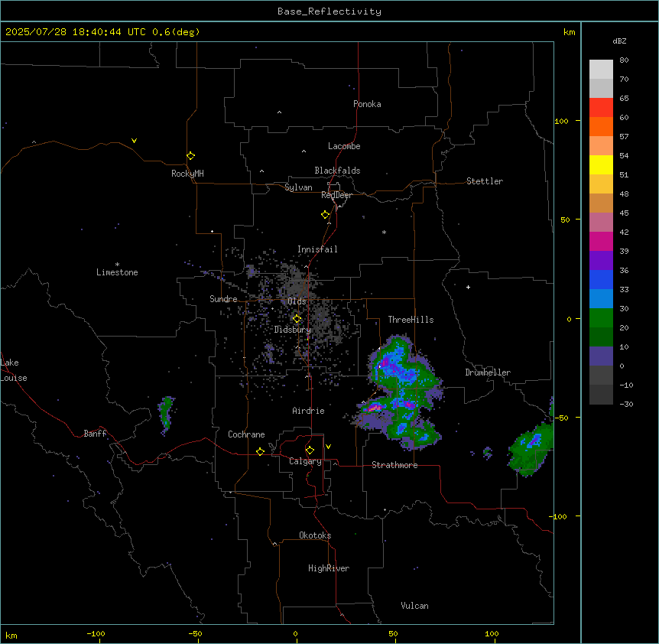Viewport: 659px width, 644px height.
Task: Click the asterisk marker above Limestone
Action: click(x=117, y=265)
